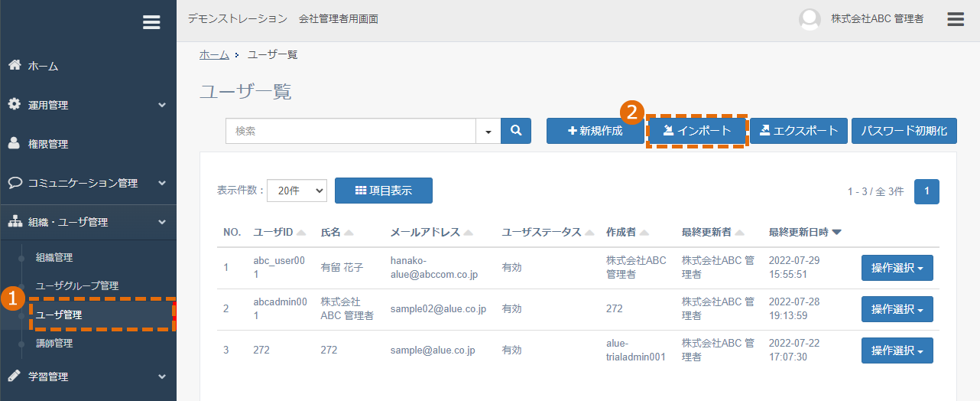Click the speech bubble icon beside コミュニケーション管理
Screen dimensions: 980x401
15,182
